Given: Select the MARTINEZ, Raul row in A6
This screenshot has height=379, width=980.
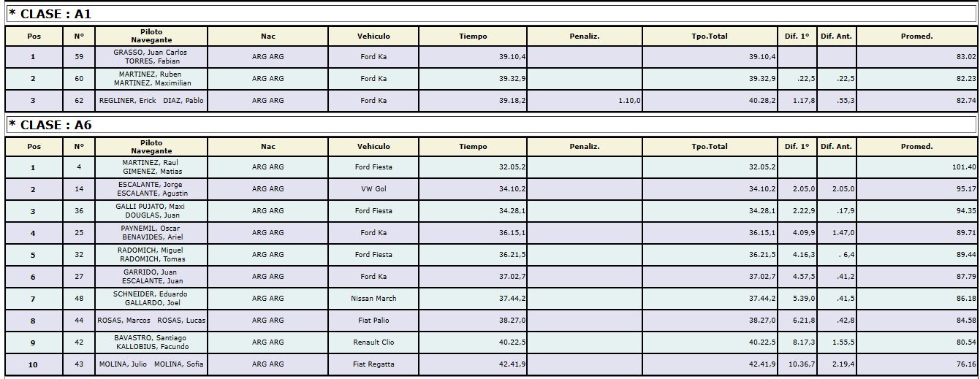Looking at the screenshot, I should 491,167.
